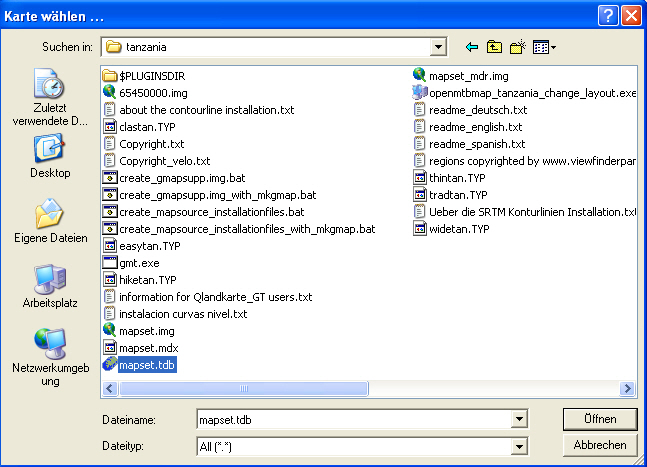The image size is (647, 467).
Task: Go up one folder level
Action: coord(494,47)
